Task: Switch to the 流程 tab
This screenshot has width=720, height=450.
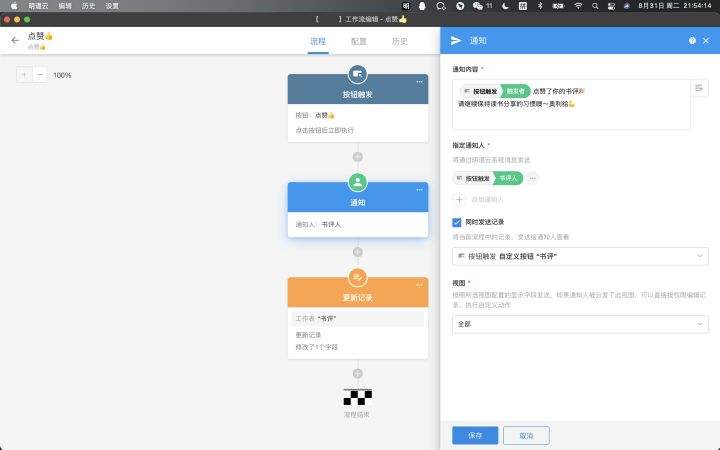Action: 318,41
